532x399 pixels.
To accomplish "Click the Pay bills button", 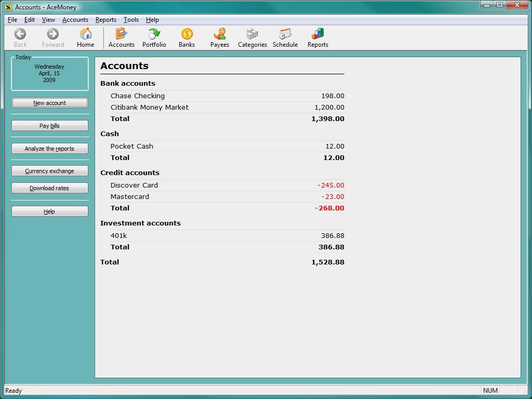I will coord(49,125).
